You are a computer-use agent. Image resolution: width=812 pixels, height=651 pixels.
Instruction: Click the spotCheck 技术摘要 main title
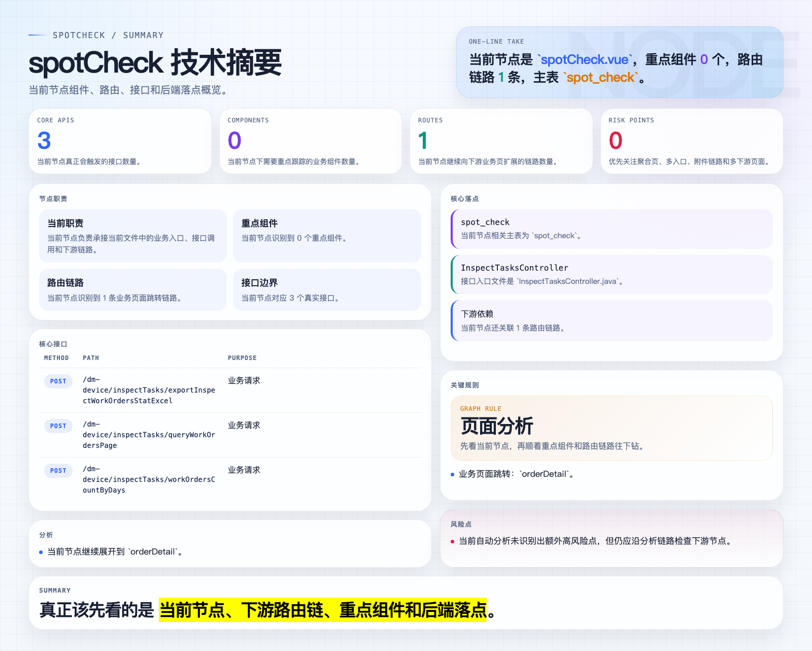point(155,63)
